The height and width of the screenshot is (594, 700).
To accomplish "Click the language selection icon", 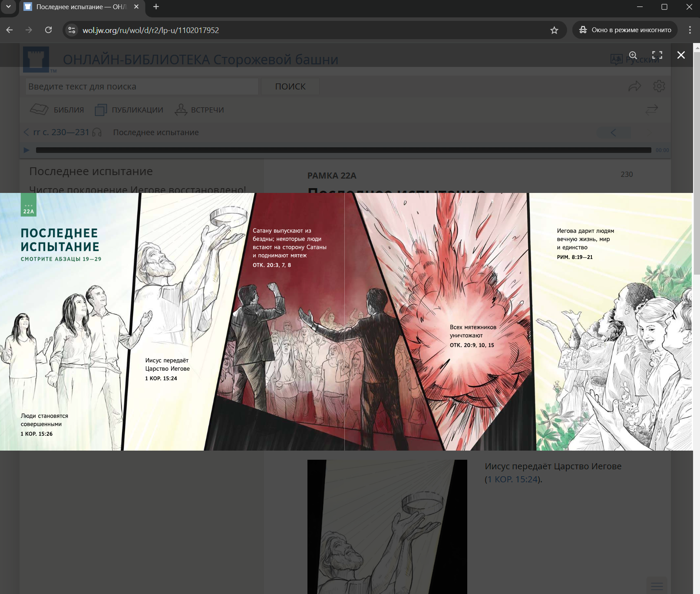I will [616, 60].
